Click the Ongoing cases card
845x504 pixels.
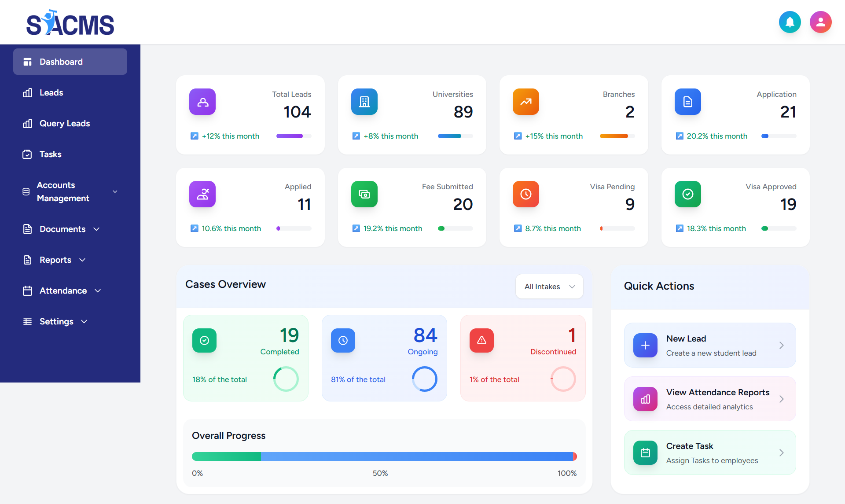(384, 357)
